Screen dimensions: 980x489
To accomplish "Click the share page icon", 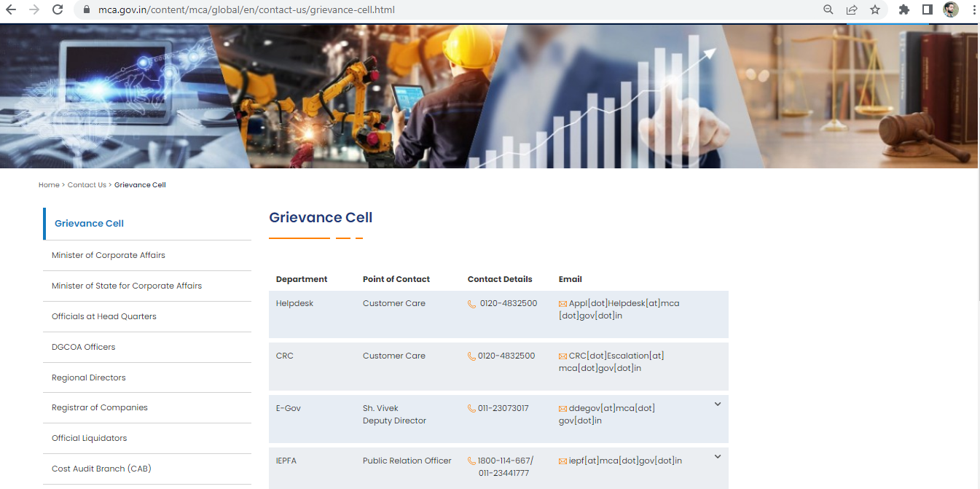I will tap(852, 9).
